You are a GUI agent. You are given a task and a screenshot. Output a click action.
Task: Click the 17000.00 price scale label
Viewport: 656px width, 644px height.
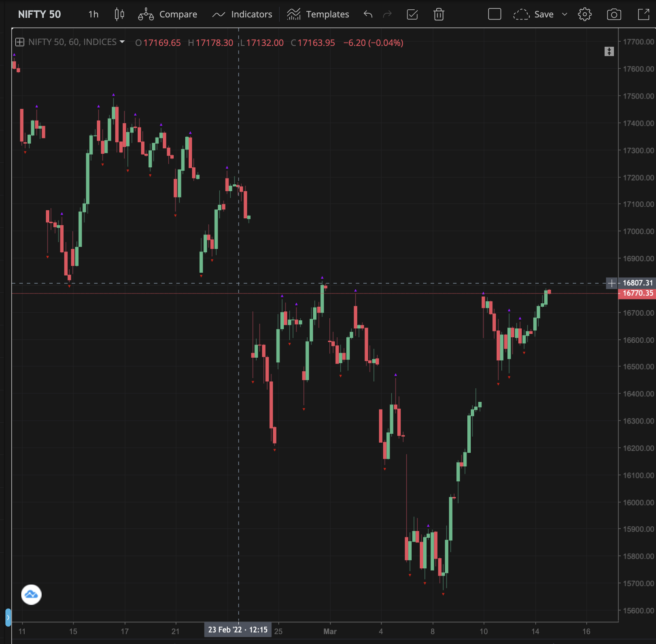click(x=638, y=232)
